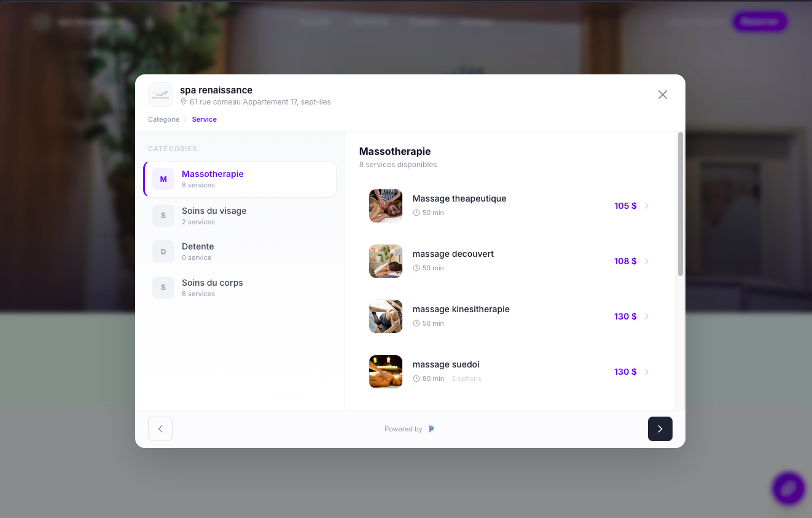
Task: Select the Massotherapie category
Action: [240, 179]
